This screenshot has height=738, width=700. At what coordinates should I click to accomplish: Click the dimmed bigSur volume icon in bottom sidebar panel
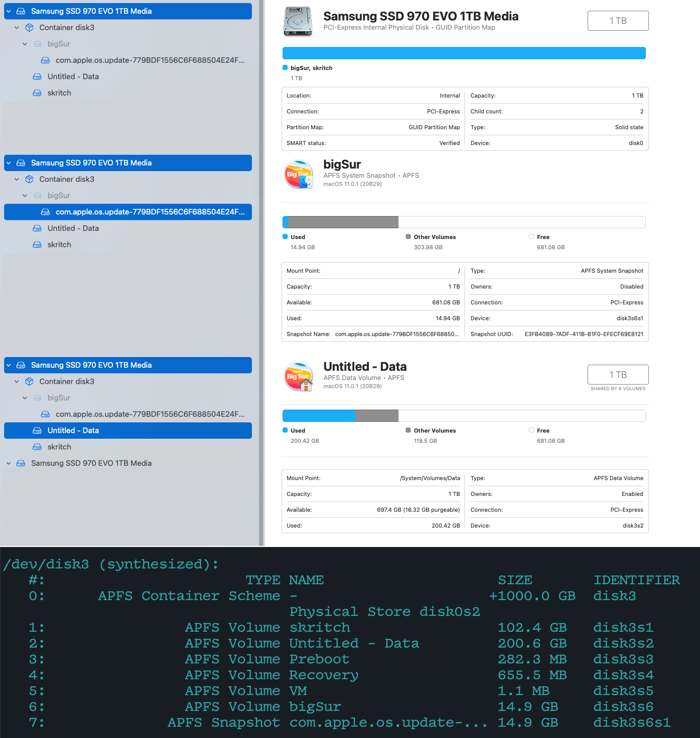tap(37, 398)
